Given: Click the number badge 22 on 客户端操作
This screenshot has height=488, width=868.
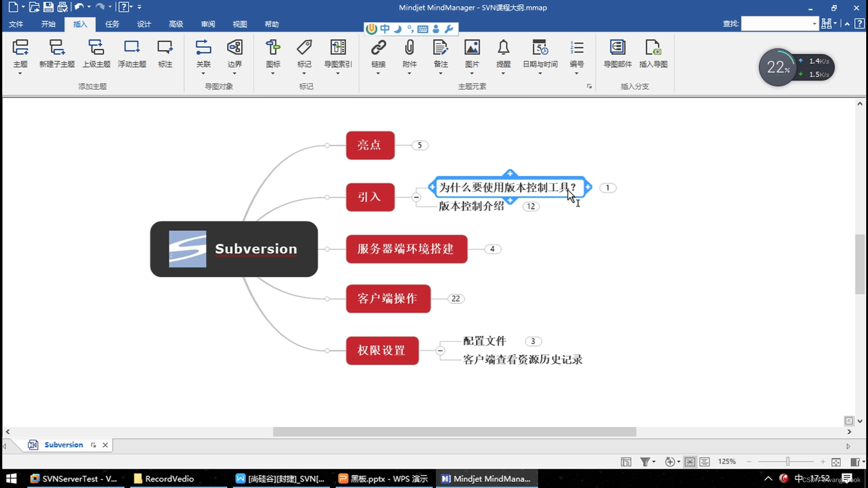Looking at the screenshot, I should [456, 299].
